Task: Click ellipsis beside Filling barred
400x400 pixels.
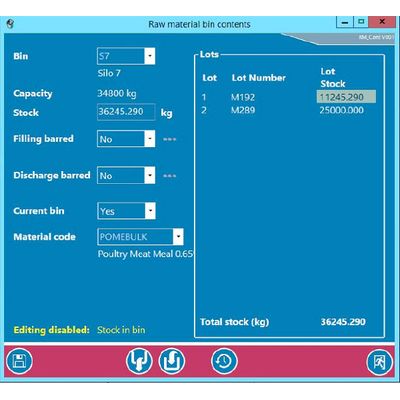Action: 169,139
